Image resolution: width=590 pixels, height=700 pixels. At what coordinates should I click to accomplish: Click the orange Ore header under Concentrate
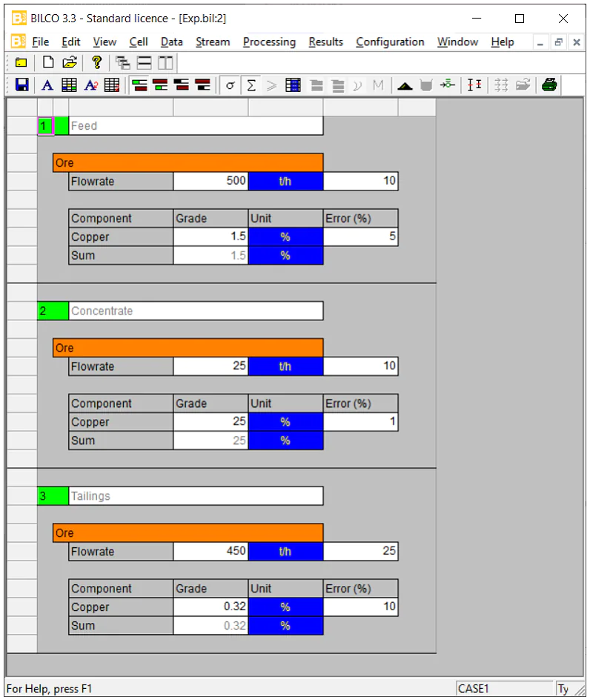click(188, 348)
